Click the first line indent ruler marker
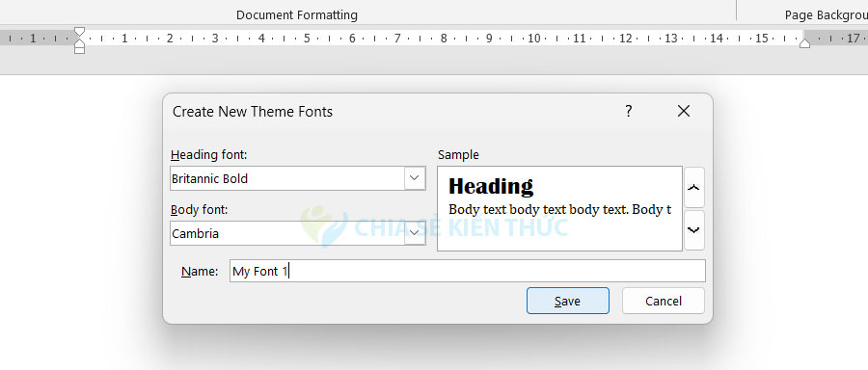Screen dimensions: 868x370 pyautogui.click(x=80, y=31)
